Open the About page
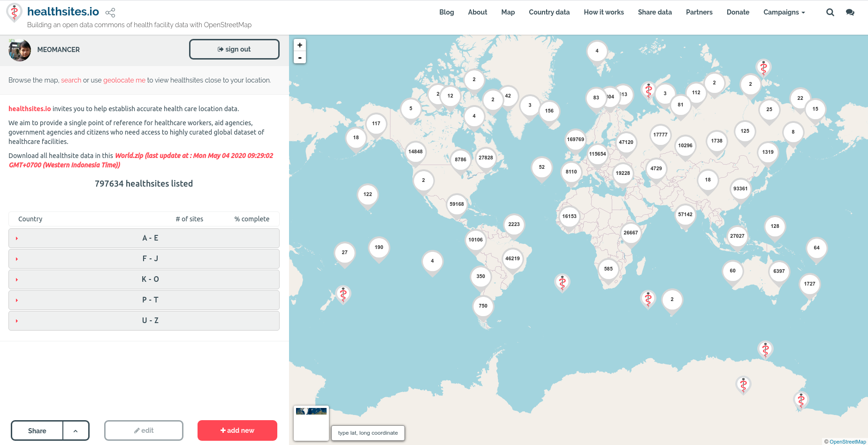Screen dimensions: 868x445 (478, 12)
